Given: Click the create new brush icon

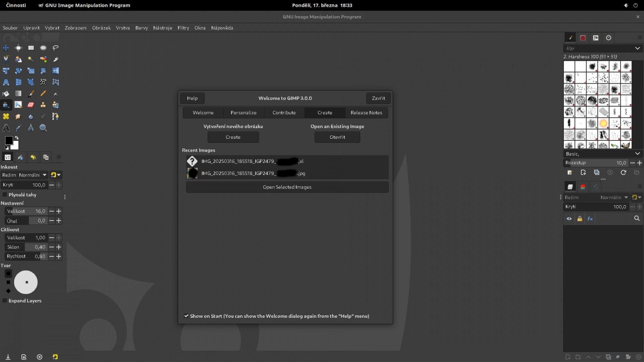Looking at the screenshot, I should [x=583, y=173].
